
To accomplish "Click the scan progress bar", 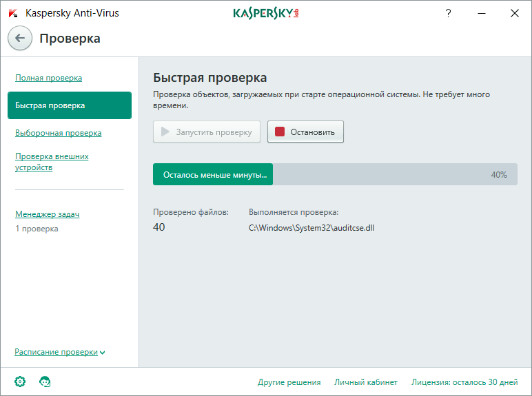I will pos(335,174).
